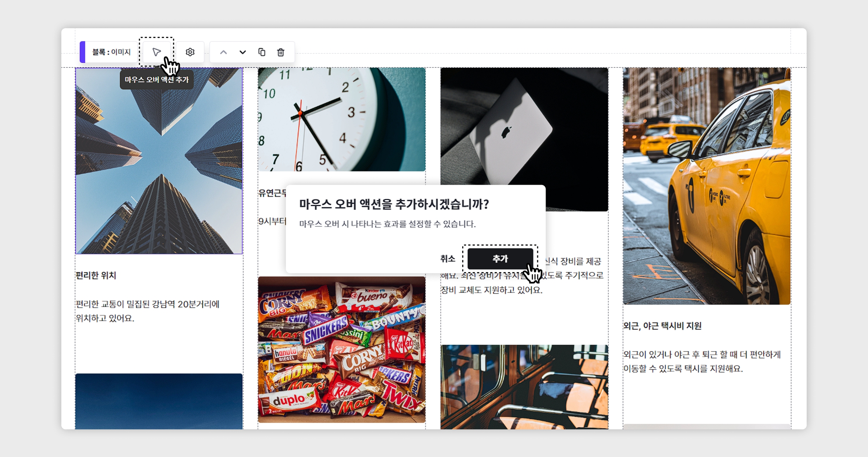The image size is (868, 457).
Task: Click the taxi support description paragraph
Action: point(701,361)
